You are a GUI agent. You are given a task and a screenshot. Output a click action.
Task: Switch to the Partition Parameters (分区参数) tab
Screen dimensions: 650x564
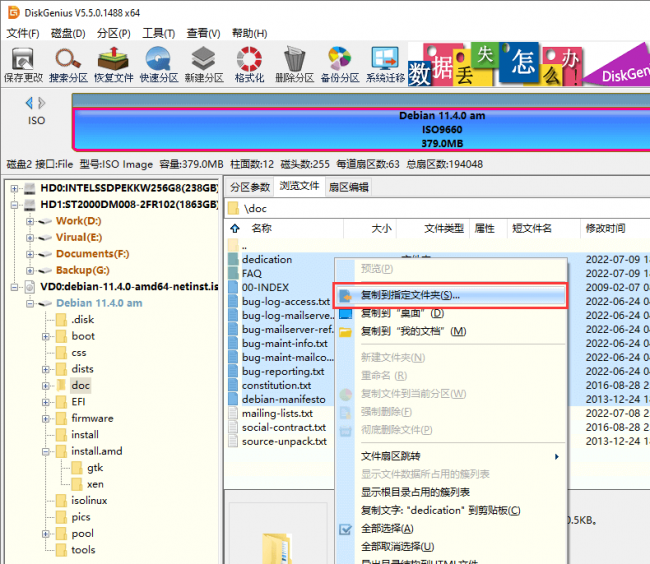click(x=250, y=187)
